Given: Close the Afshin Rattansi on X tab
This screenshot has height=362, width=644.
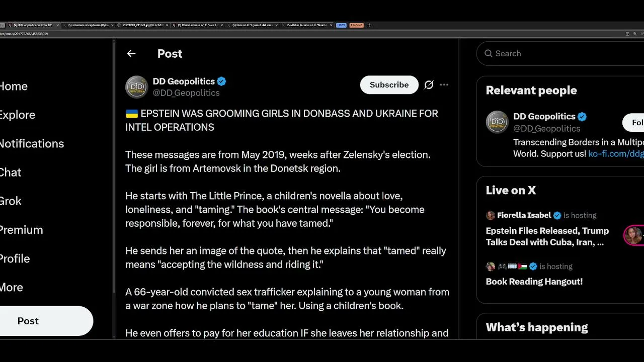Looking at the screenshot, I should (x=331, y=25).
